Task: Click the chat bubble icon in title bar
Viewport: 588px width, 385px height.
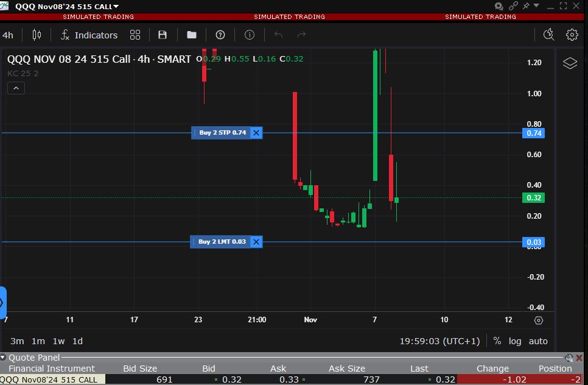Action: coord(499,6)
